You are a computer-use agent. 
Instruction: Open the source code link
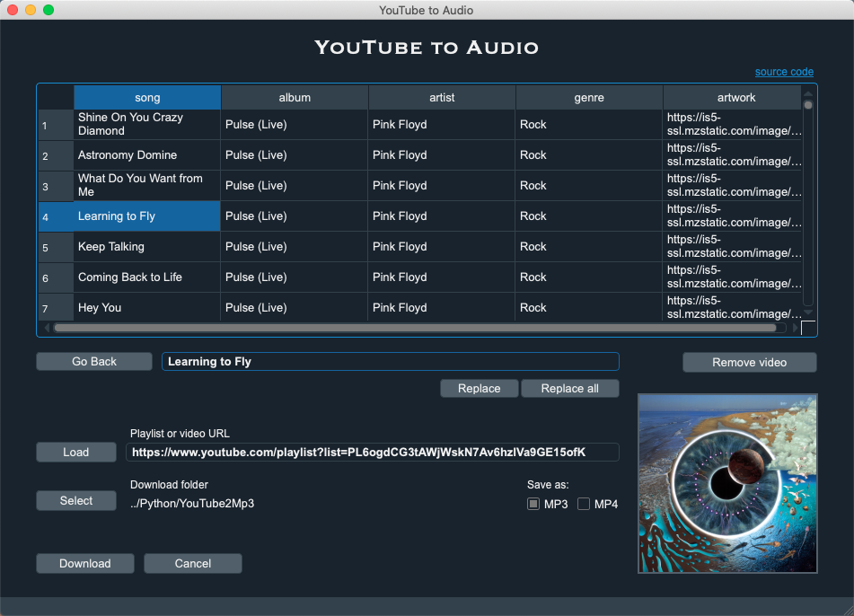(x=784, y=72)
